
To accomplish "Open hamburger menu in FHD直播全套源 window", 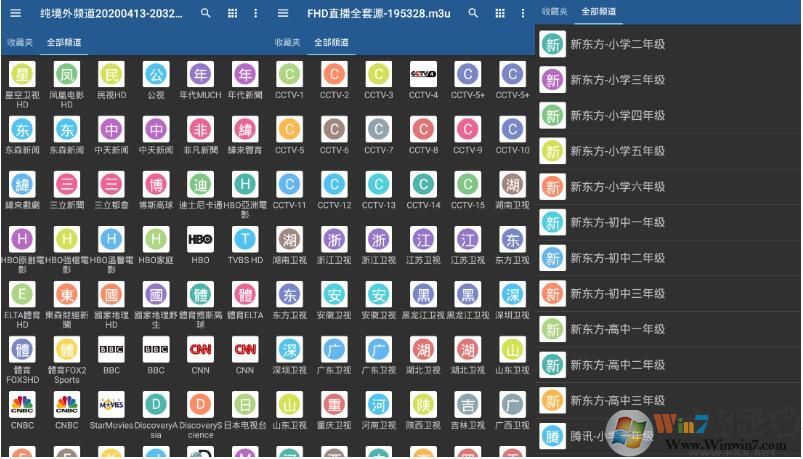I will point(283,13).
